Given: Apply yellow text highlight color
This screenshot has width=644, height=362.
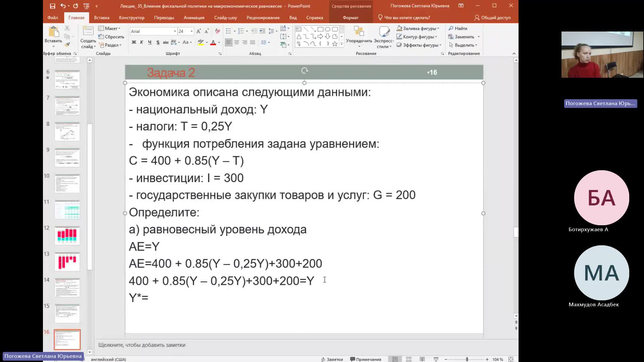Looking at the screenshot, I should click(201, 43).
